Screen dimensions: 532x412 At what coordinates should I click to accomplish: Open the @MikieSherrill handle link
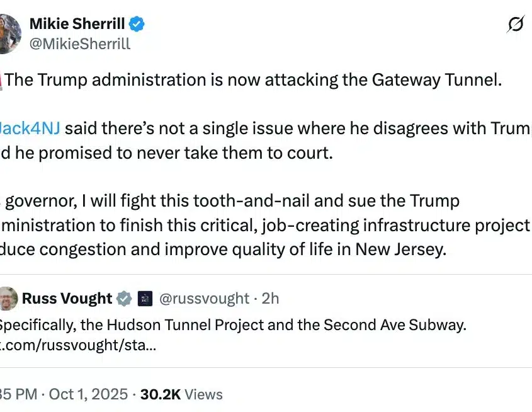coord(79,43)
